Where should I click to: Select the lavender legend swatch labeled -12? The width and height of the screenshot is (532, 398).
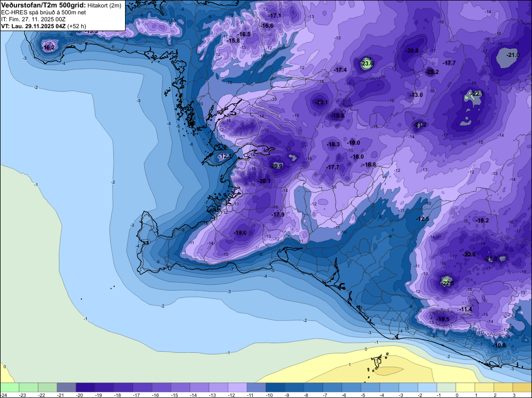click(237, 387)
